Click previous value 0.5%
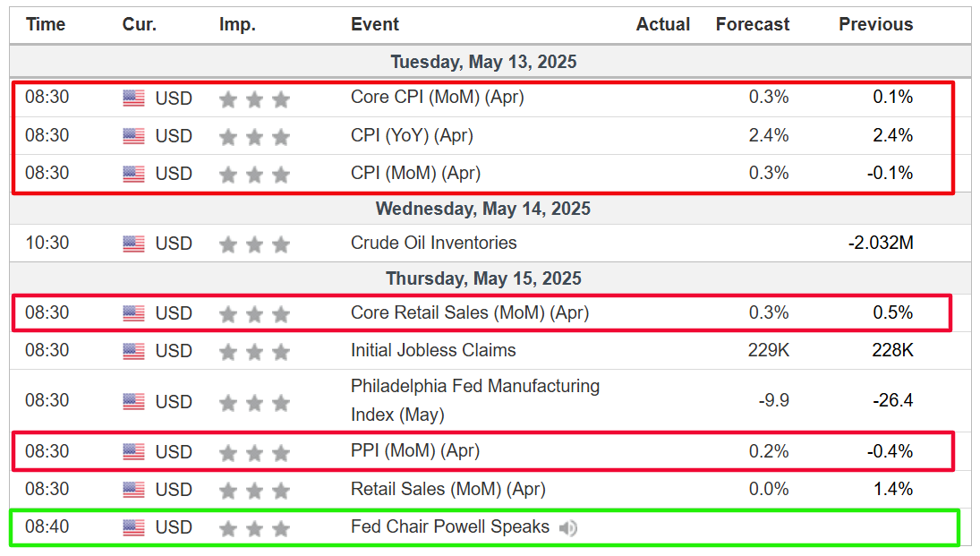 pyautogui.click(x=893, y=313)
